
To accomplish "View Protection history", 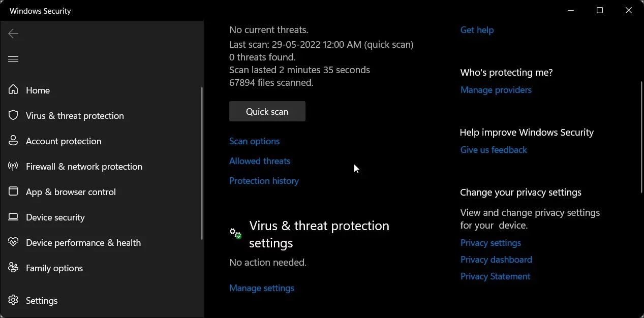I will click(x=264, y=180).
